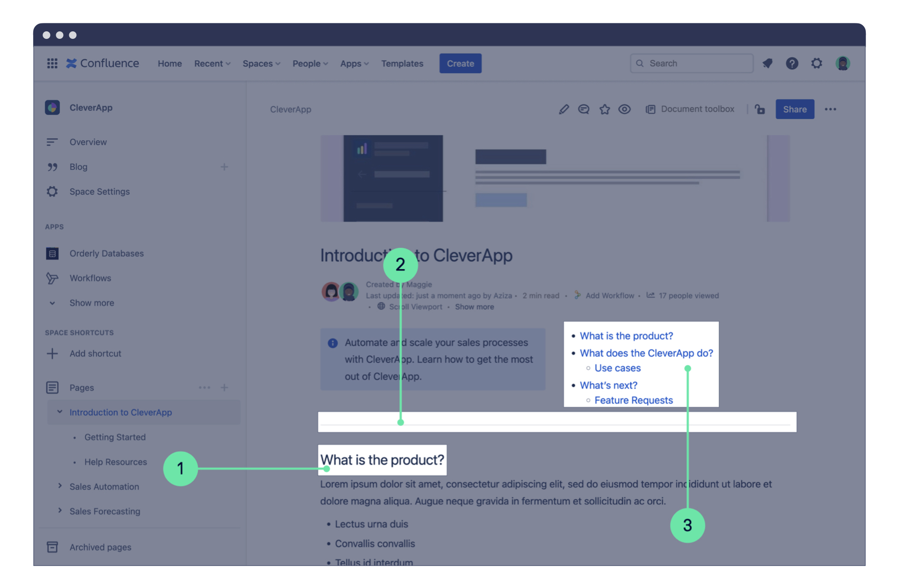Image resolution: width=899 pixels, height=588 pixels.
Task: Click the Create button
Action: (x=460, y=63)
